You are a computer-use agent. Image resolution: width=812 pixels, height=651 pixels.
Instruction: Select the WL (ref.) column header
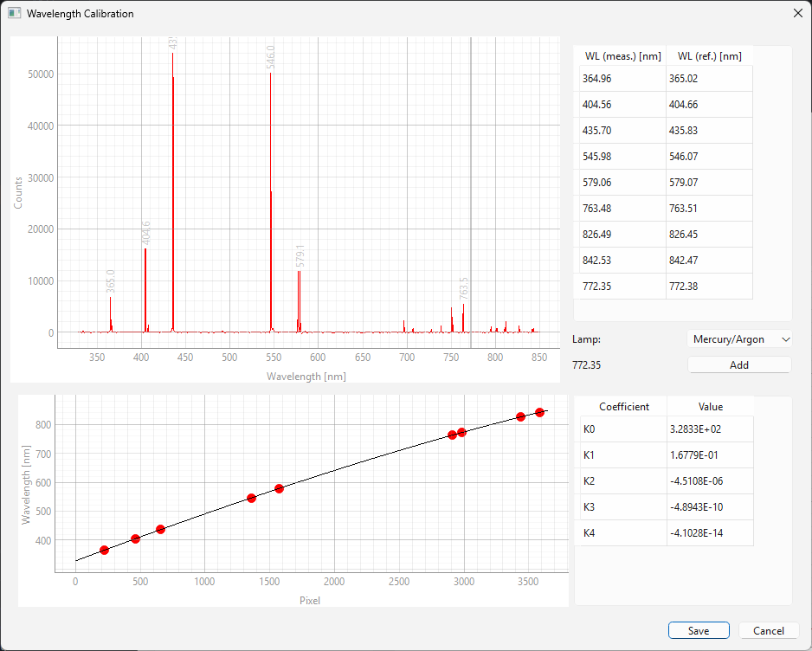tap(709, 56)
